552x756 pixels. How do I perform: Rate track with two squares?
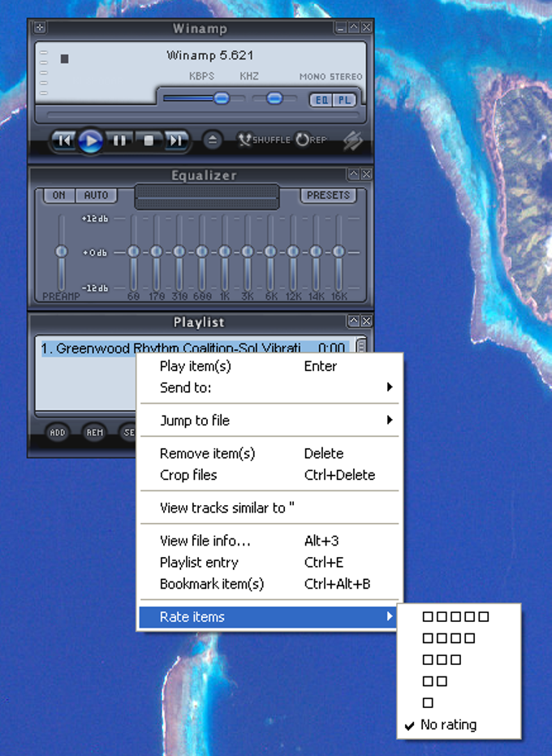click(459, 681)
